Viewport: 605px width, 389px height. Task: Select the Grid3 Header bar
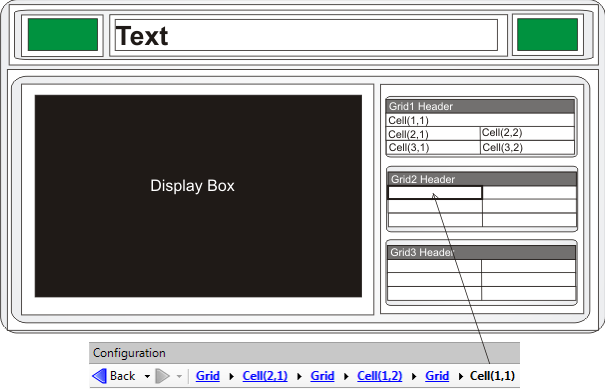(x=482, y=252)
